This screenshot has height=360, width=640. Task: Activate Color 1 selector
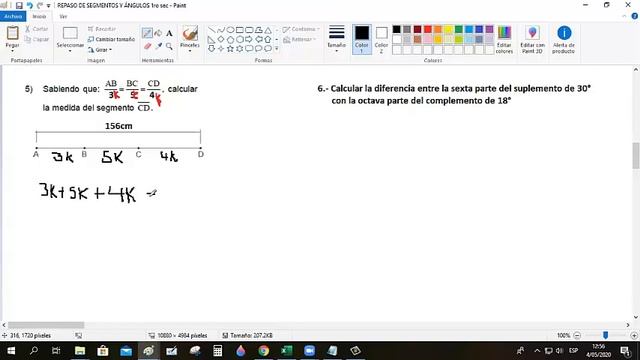click(x=362, y=40)
